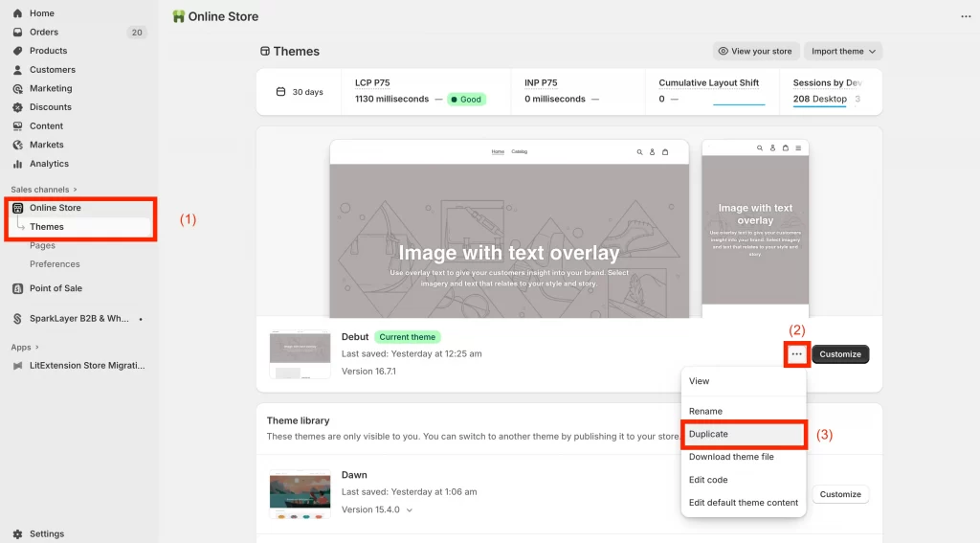Click the Discounts badge icon
This screenshot has width=980, height=543.
(x=17, y=107)
